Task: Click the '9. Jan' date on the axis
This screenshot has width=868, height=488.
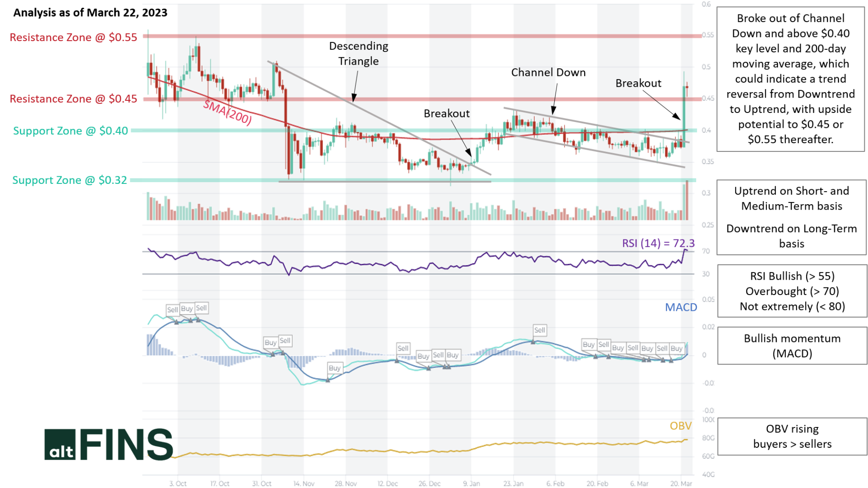Action: tap(472, 483)
